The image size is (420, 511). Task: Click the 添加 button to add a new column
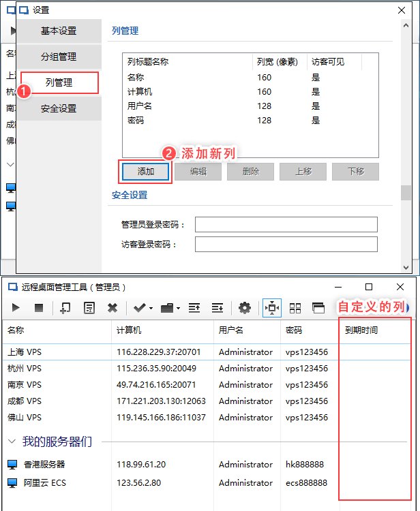point(145,172)
